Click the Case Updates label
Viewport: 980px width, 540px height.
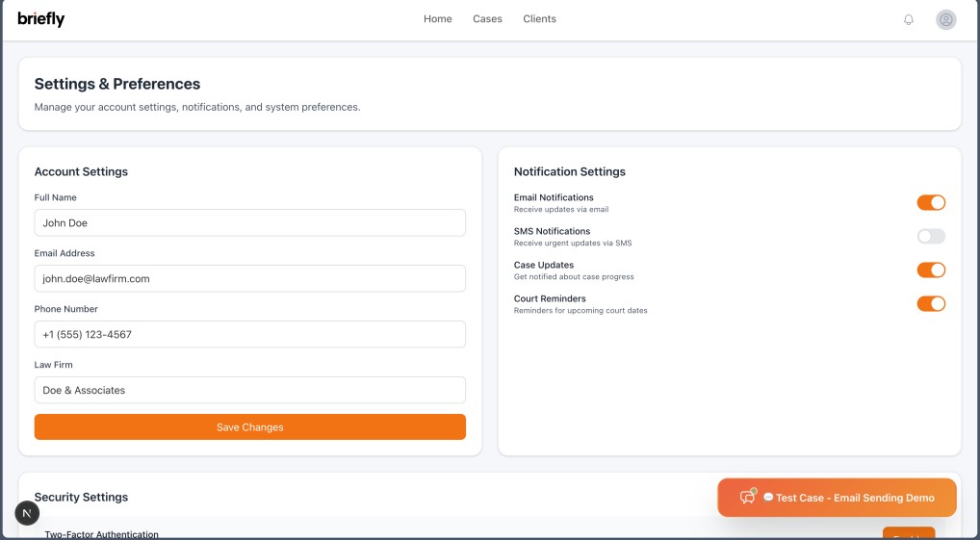click(544, 265)
